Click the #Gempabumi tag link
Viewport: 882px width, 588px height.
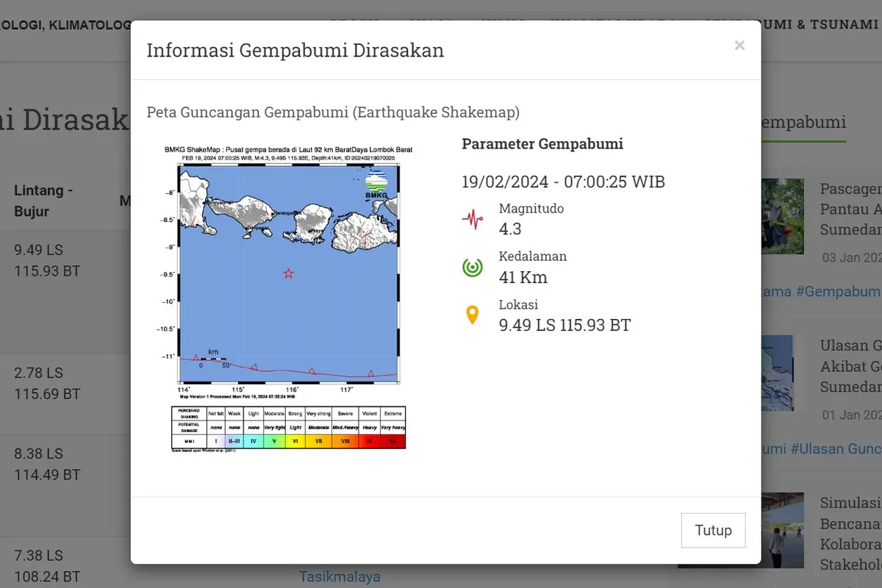click(838, 291)
